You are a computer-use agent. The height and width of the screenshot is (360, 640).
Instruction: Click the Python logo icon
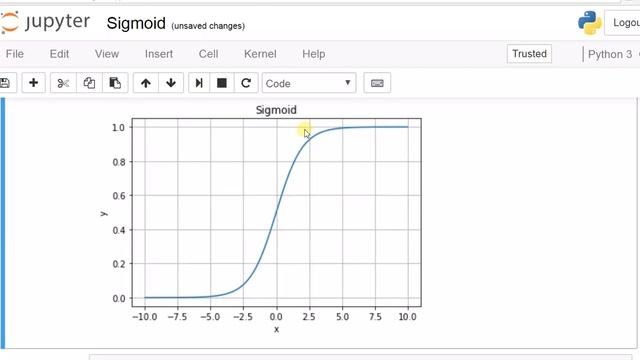point(589,23)
